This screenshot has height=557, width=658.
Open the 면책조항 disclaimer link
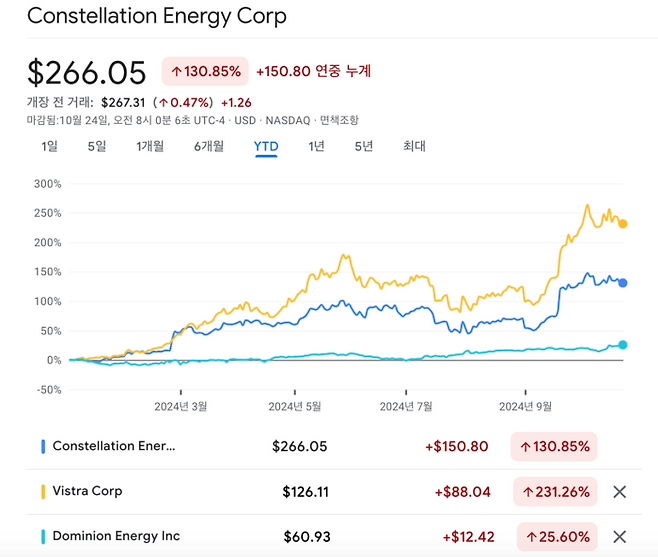click(339, 120)
